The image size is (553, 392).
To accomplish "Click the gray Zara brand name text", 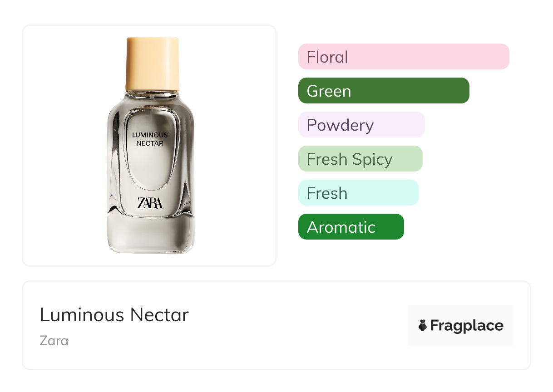I will pos(54,340).
